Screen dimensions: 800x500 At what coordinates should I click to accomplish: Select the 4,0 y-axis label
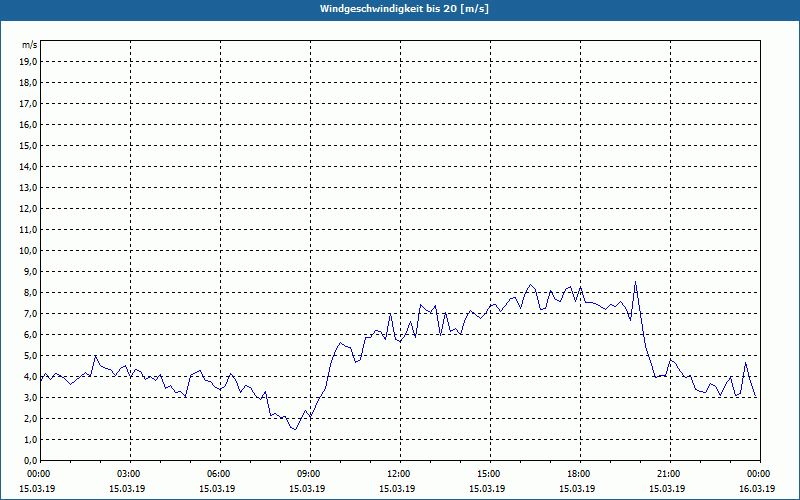pyautogui.click(x=30, y=377)
